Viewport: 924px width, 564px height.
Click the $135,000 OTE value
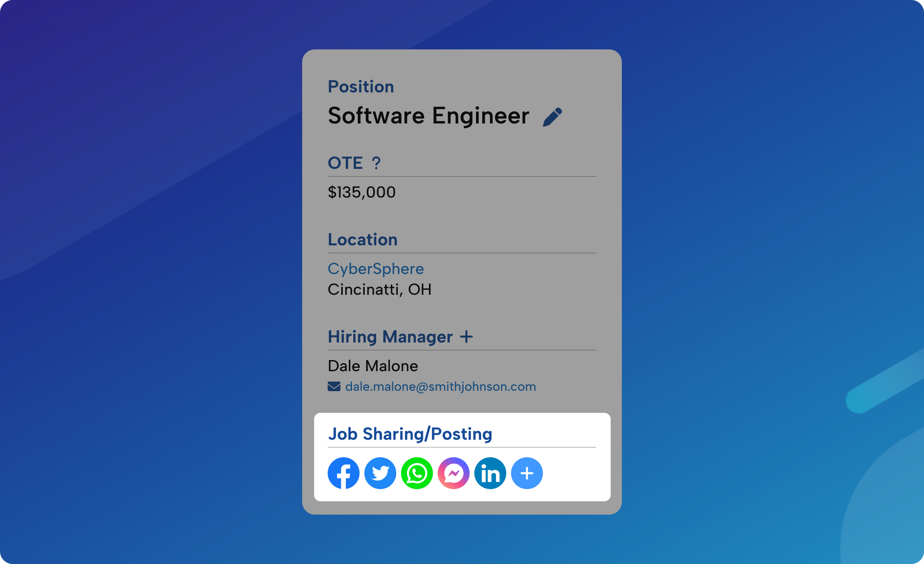(x=362, y=192)
